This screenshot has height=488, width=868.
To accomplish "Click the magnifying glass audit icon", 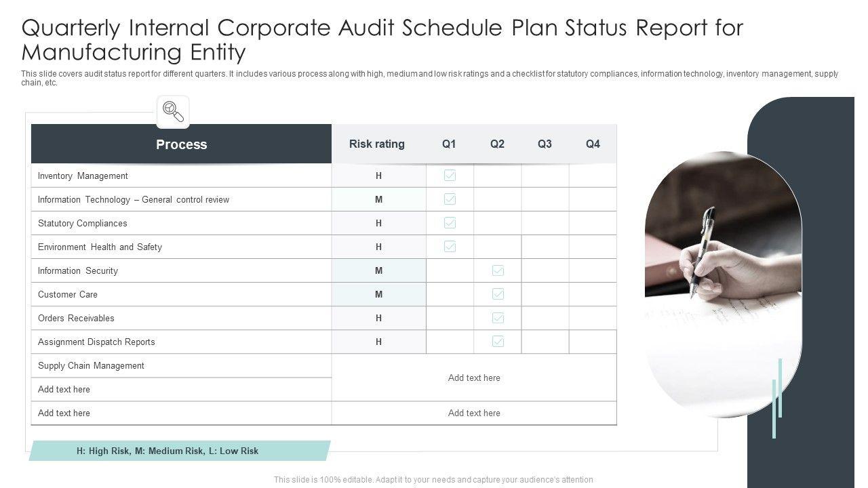I will pyautogui.click(x=173, y=112).
